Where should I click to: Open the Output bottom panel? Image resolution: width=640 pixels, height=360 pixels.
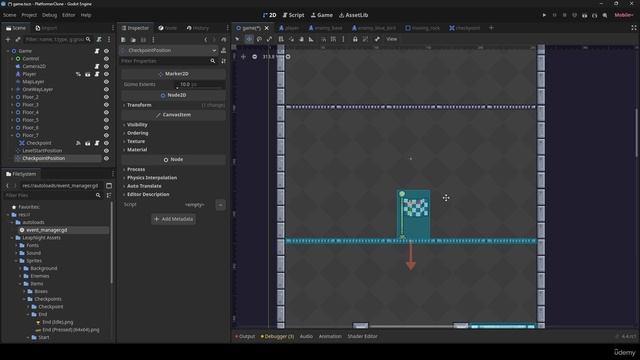[x=245, y=336]
